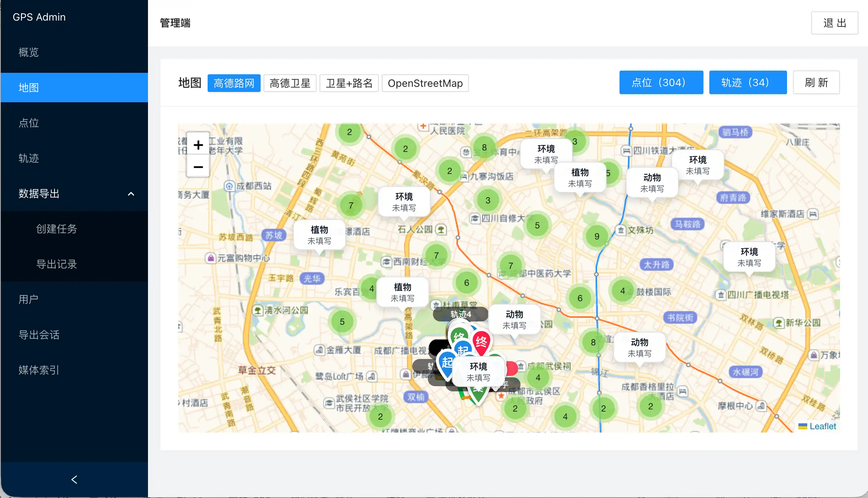
Task: Zoom out with the map minus button
Action: point(198,167)
